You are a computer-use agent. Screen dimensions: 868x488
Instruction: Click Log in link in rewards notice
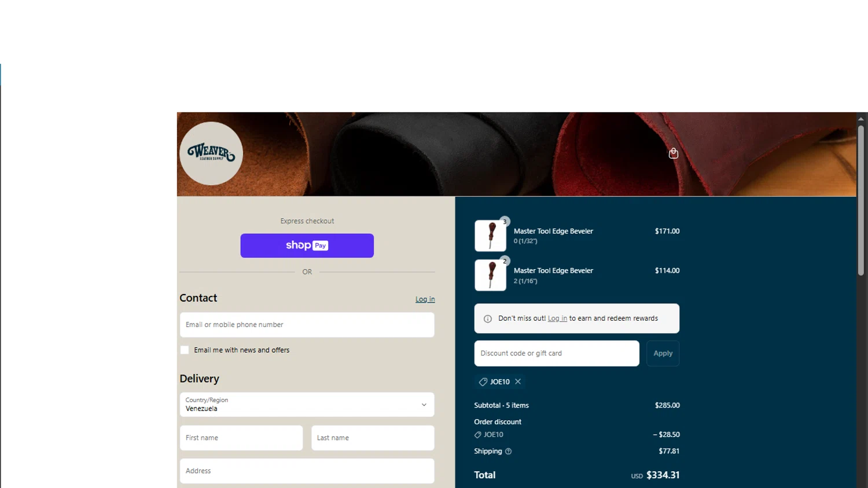(x=557, y=318)
